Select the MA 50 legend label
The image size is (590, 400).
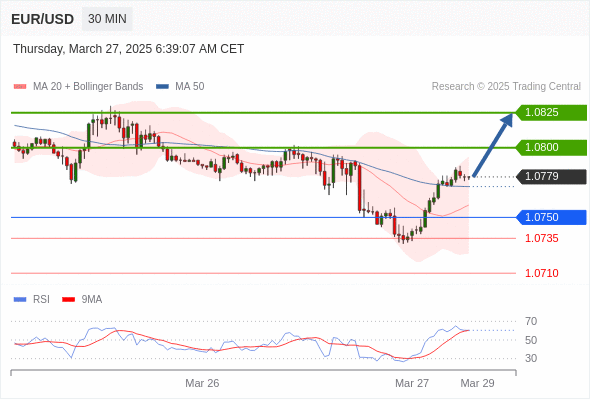point(190,87)
